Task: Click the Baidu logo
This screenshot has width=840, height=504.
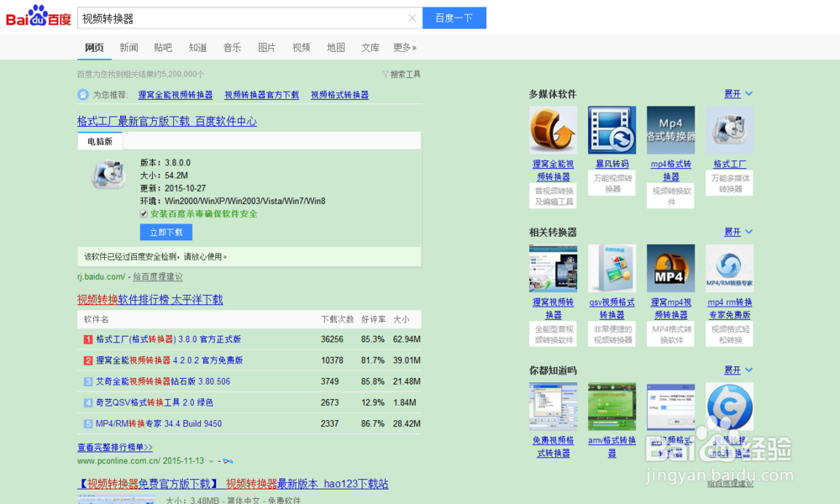Action: point(38,16)
